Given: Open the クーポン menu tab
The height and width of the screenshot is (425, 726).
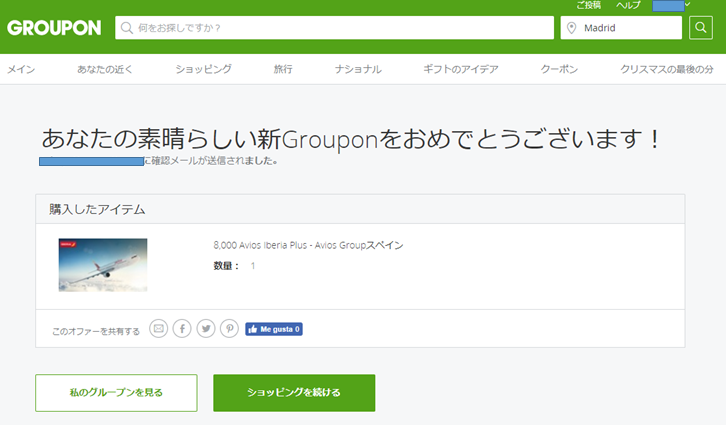Looking at the screenshot, I should [x=559, y=69].
